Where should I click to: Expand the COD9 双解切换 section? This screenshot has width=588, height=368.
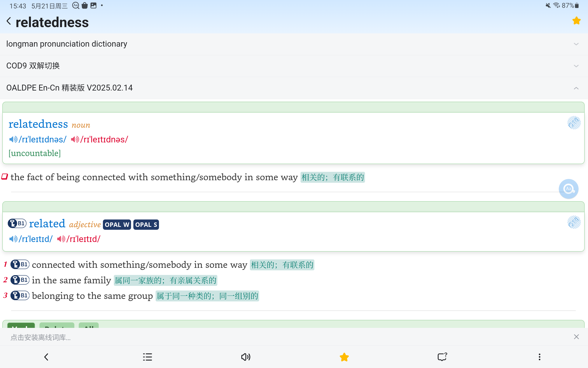pos(294,66)
